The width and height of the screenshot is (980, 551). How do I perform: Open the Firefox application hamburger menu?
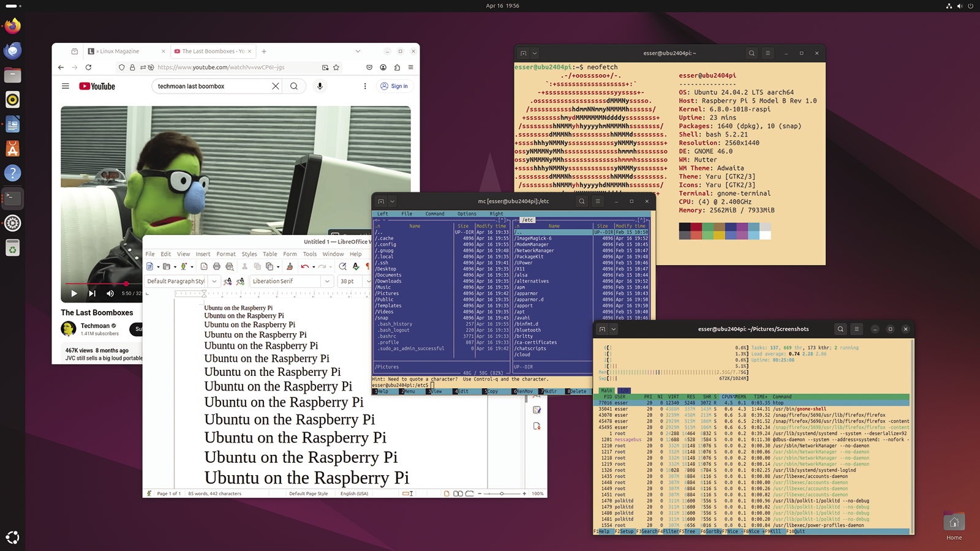[410, 67]
